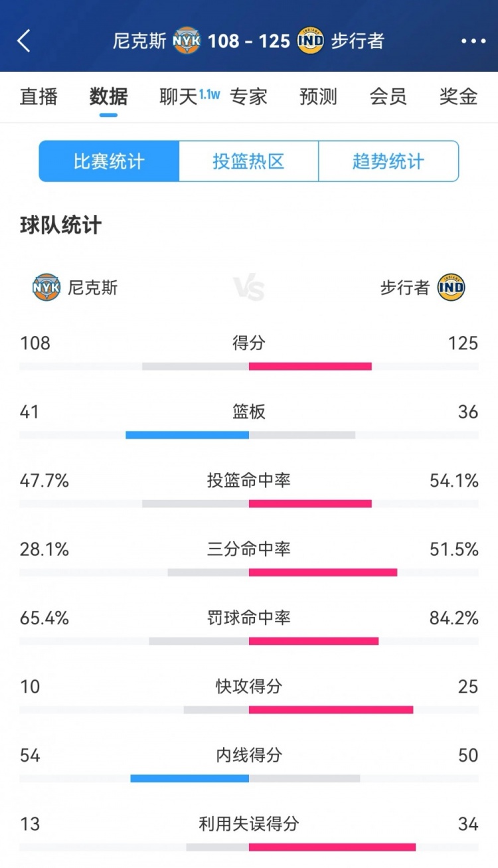Select the 比赛统计 segment

pyautogui.click(x=109, y=161)
